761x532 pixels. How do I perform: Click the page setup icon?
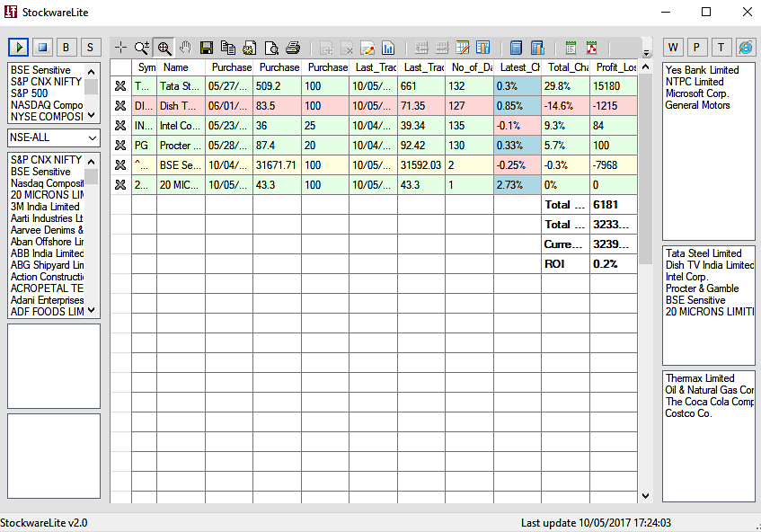[250, 48]
